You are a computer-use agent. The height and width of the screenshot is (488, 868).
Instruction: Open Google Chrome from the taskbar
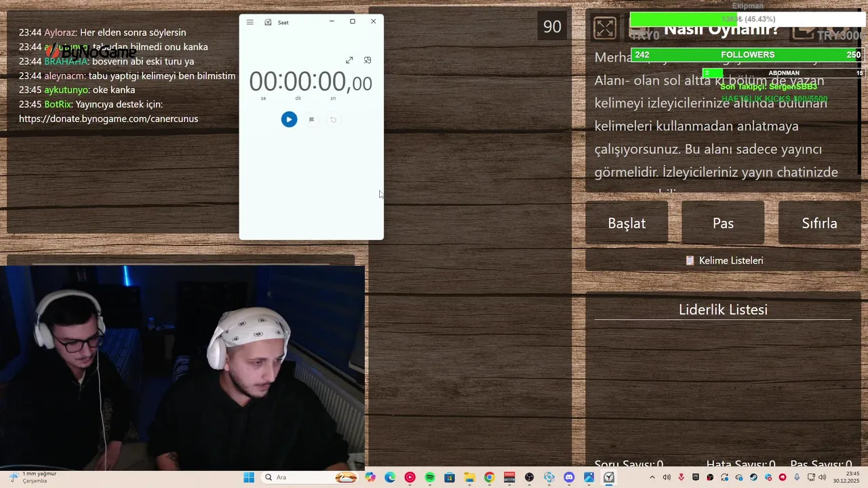(x=489, y=478)
